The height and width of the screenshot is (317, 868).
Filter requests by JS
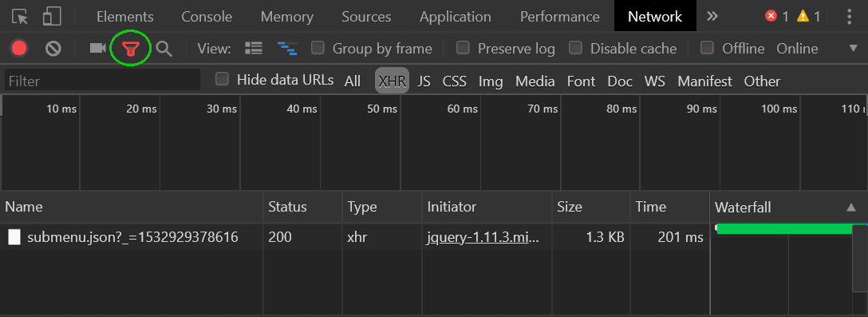point(424,81)
